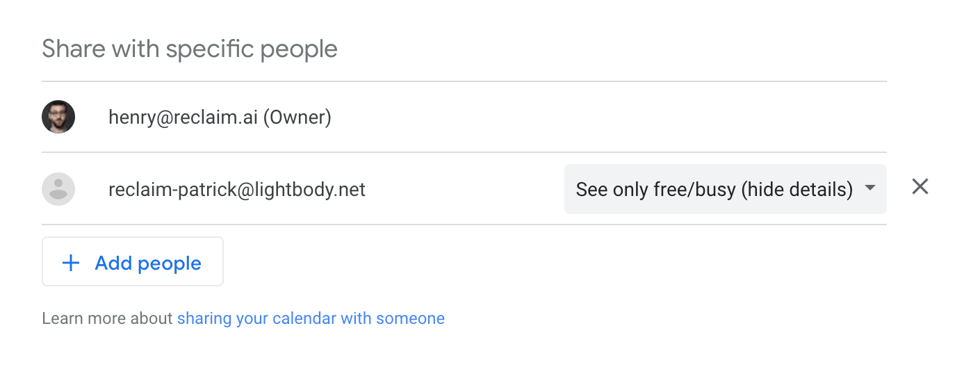The height and width of the screenshot is (367, 980).
Task: Click the "Share with specific people" heading
Action: pos(190,49)
